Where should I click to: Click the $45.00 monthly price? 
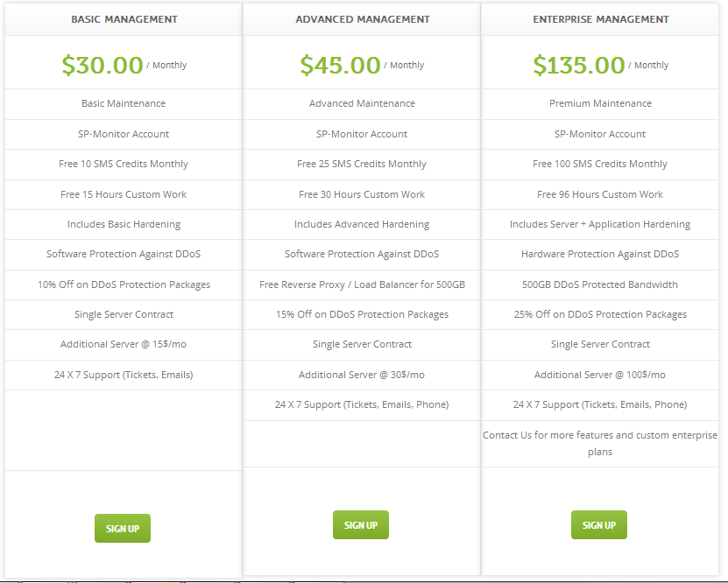[x=341, y=65]
